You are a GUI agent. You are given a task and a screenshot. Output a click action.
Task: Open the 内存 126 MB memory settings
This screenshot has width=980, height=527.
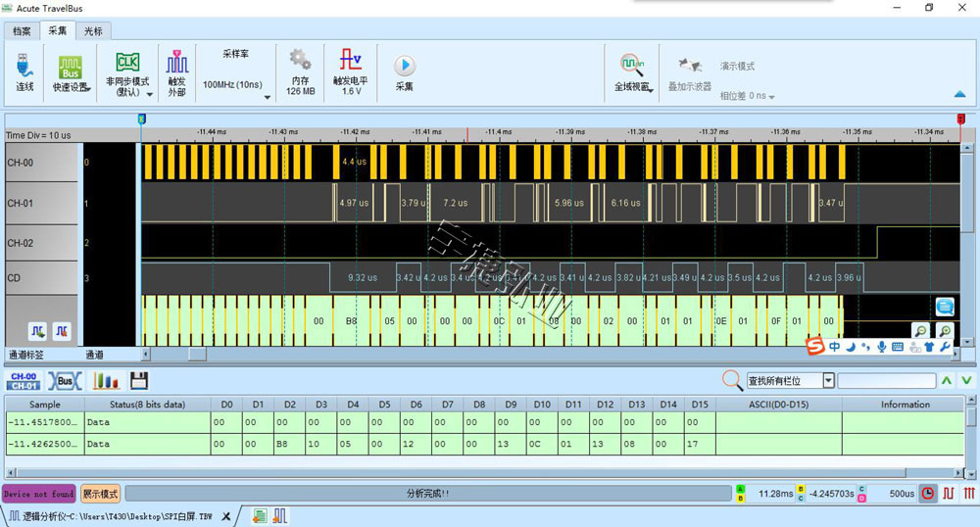(300, 61)
